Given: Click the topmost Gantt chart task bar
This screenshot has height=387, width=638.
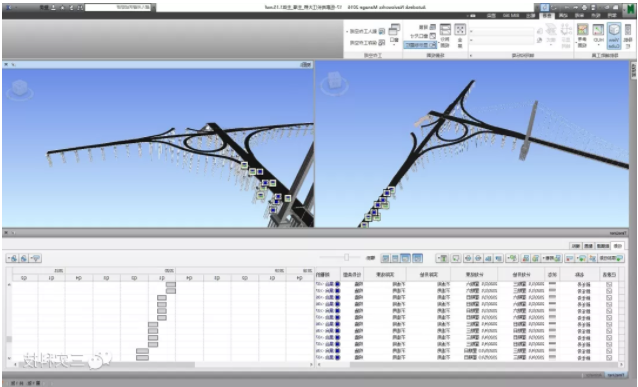Looking at the screenshot, I should pos(171,284).
